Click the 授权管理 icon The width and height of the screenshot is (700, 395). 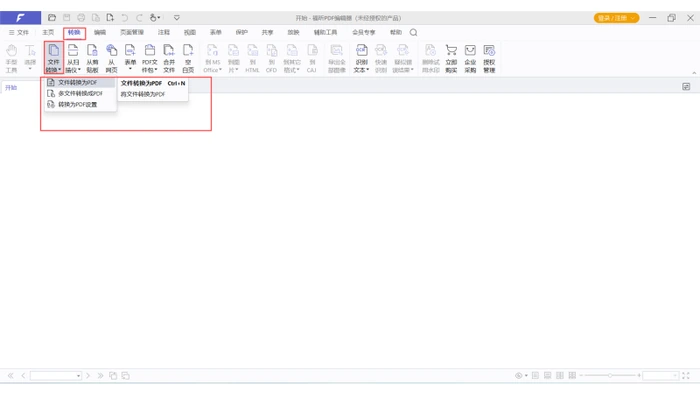point(489,58)
